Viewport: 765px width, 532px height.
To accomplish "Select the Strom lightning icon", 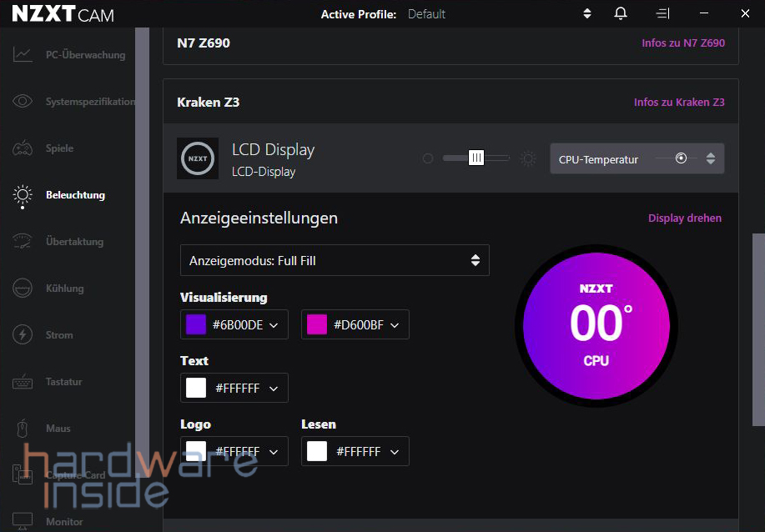I will 23,334.
